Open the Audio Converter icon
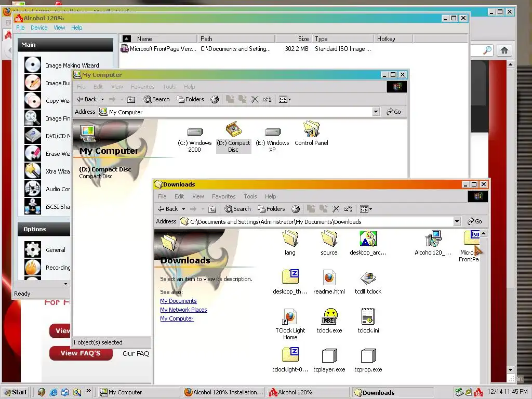Viewport: 532px width, 399px height. tap(33, 188)
